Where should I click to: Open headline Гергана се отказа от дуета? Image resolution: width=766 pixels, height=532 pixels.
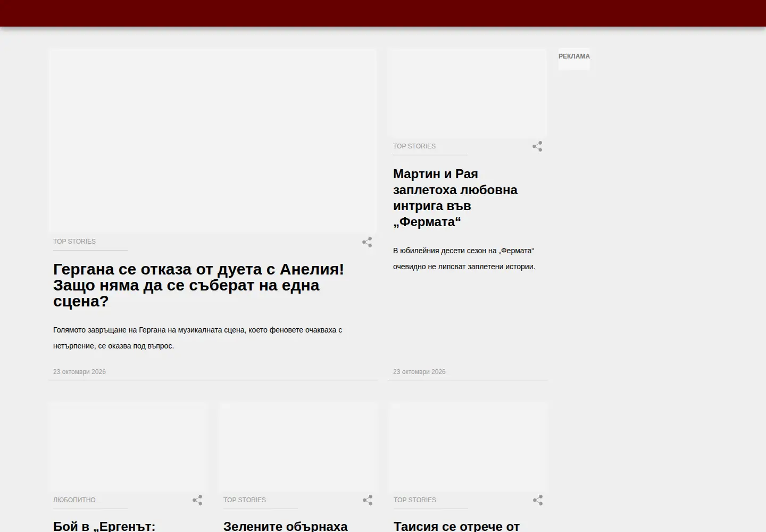coord(199,285)
